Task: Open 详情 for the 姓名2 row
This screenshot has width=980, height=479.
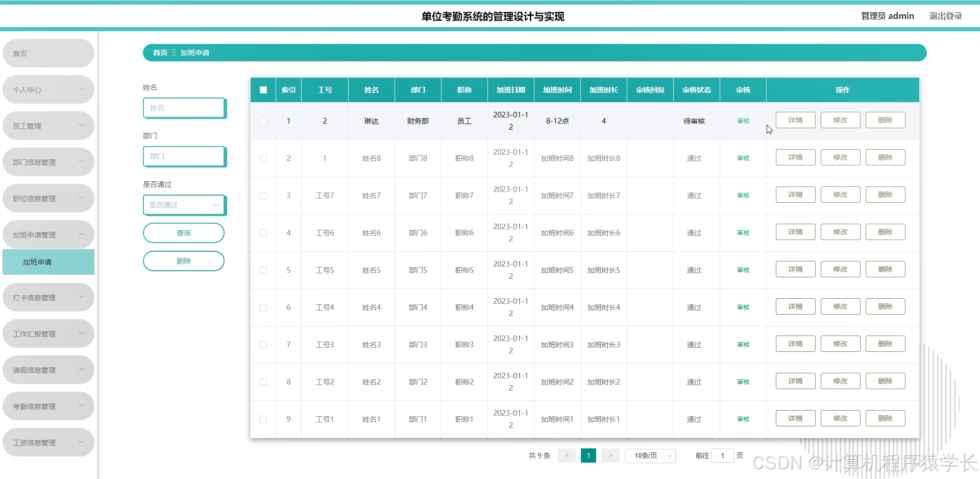Action: click(795, 381)
